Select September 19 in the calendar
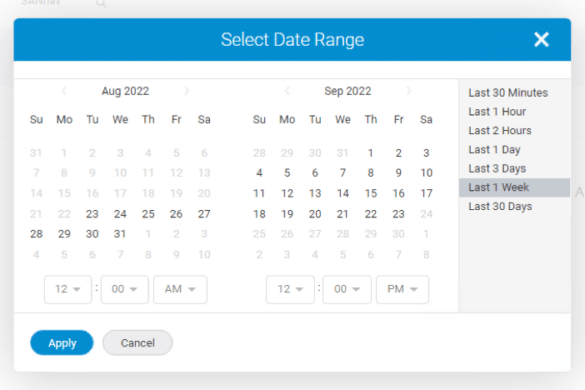The width and height of the screenshot is (585, 390). point(287,214)
